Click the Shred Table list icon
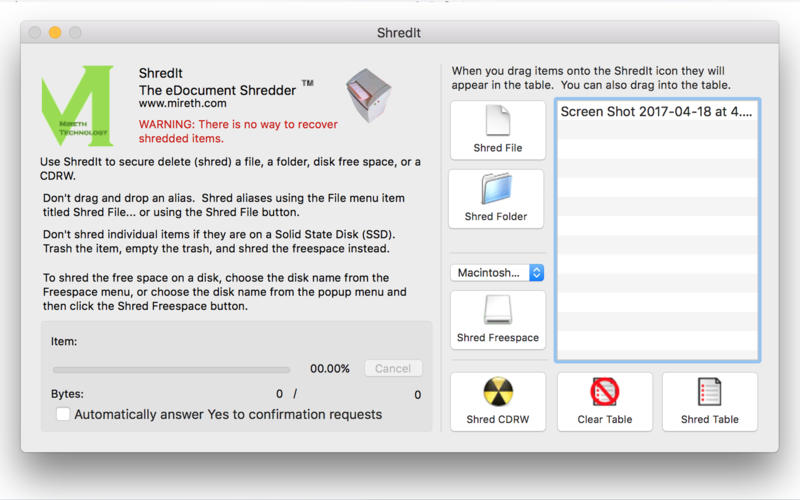The image size is (800, 500). pos(709,392)
